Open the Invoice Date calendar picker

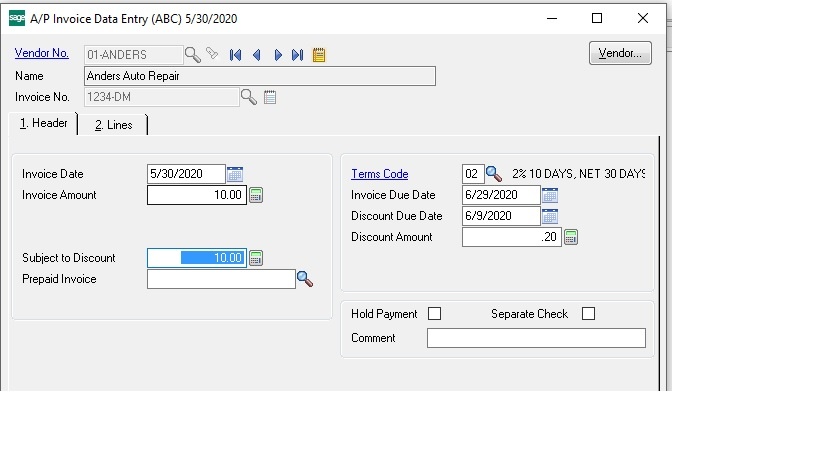coord(235,174)
